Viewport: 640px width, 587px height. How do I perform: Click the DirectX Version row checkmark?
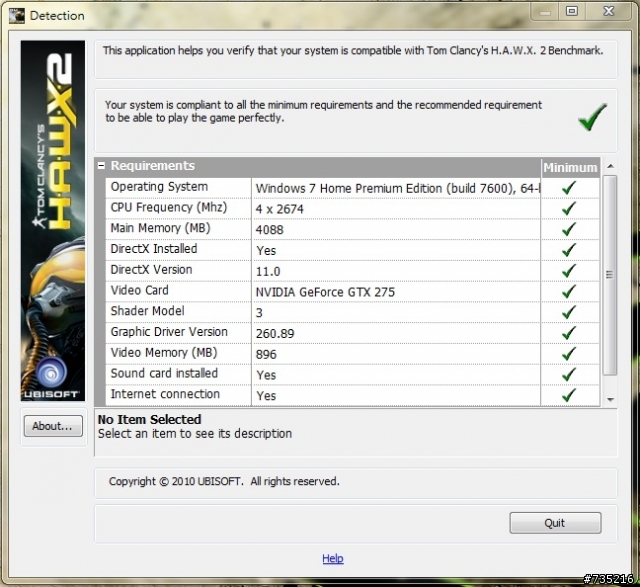pos(569,270)
